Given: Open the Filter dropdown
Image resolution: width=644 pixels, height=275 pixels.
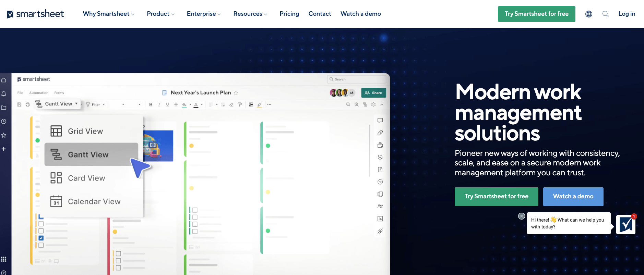Looking at the screenshot, I should tap(95, 104).
